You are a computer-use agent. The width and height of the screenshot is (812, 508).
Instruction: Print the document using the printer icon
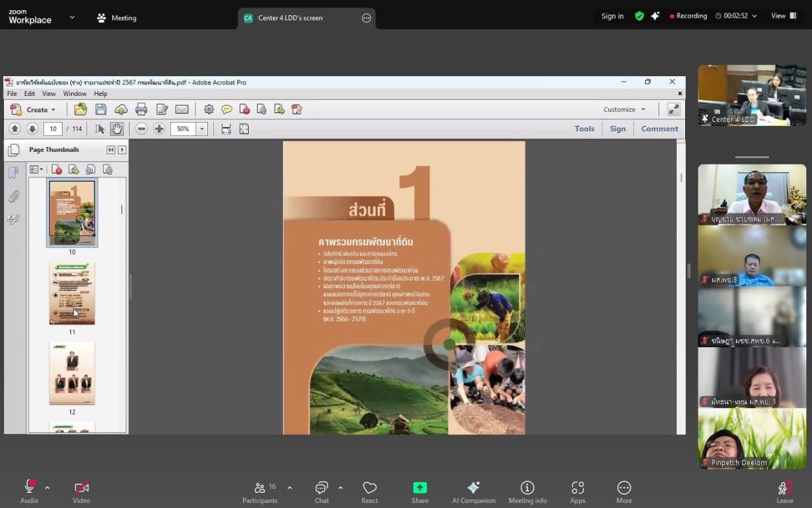(141, 109)
